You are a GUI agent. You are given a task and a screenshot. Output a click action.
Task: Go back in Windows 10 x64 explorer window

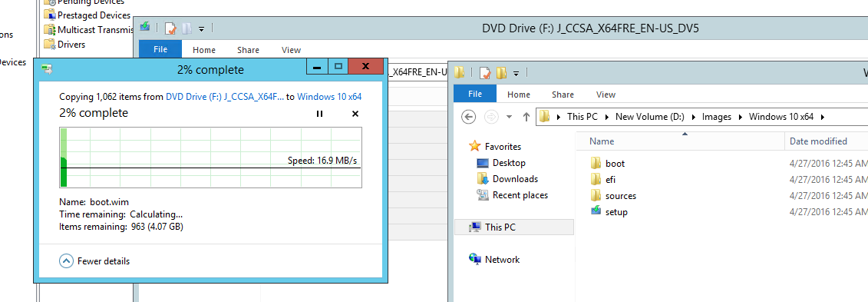pos(469,117)
